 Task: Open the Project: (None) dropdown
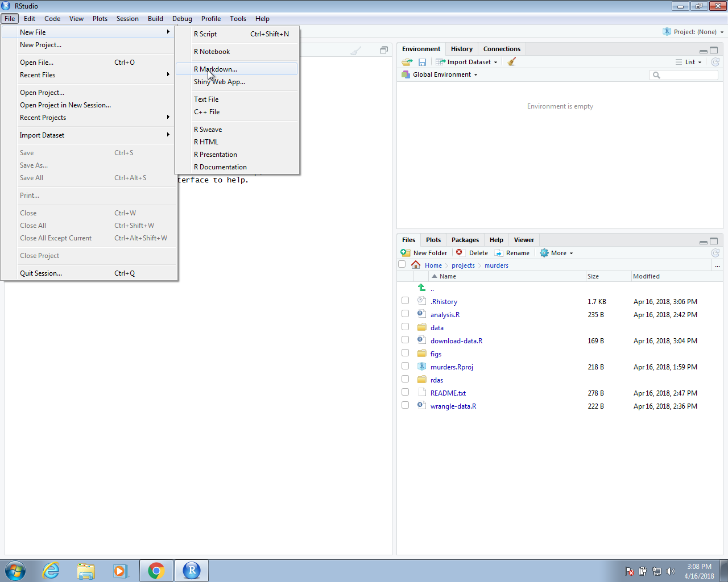pos(693,32)
